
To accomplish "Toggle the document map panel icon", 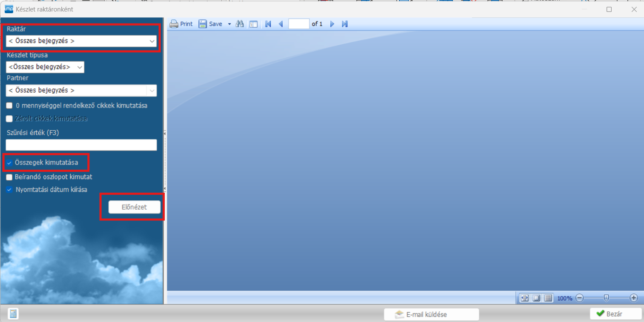I will 253,24.
